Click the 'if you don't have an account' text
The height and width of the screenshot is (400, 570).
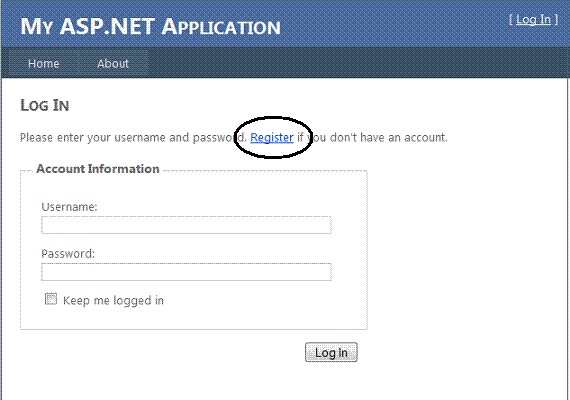[372, 137]
